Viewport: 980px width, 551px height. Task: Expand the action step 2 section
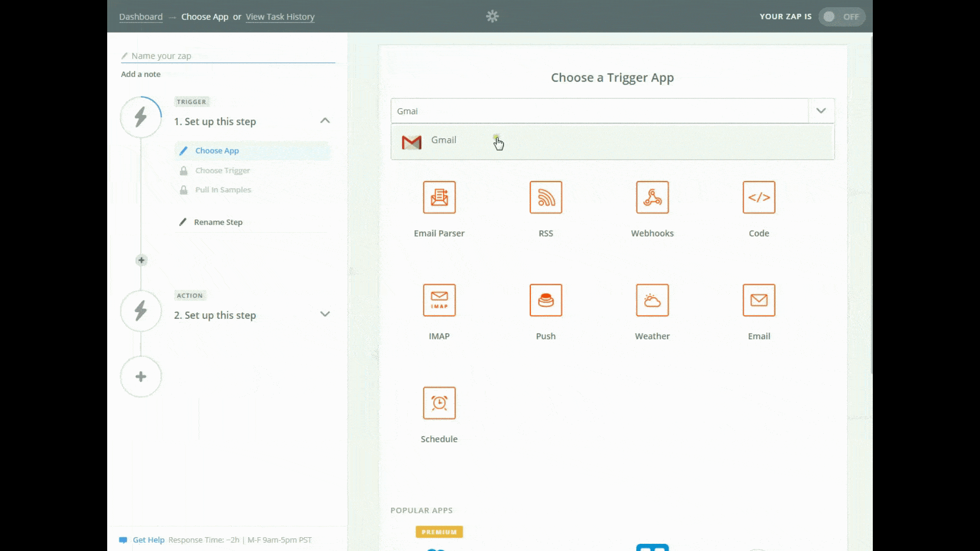325,314
